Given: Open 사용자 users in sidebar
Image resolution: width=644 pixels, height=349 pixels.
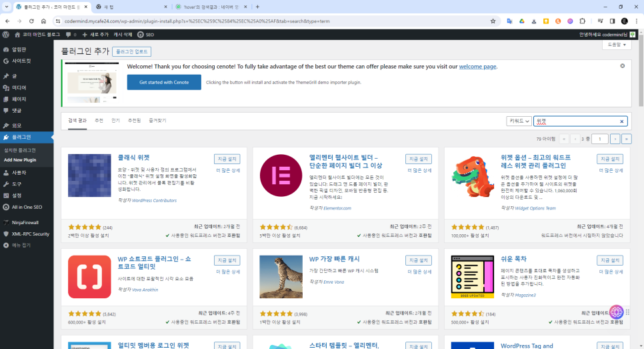Looking at the screenshot, I should pyautogui.click(x=19, y=173).
